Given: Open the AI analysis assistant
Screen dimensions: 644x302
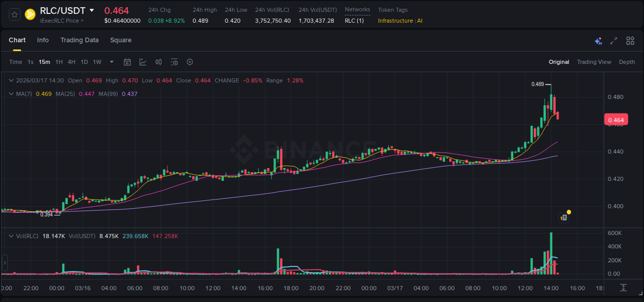Looking at the screenshot, I should point(598,40).
